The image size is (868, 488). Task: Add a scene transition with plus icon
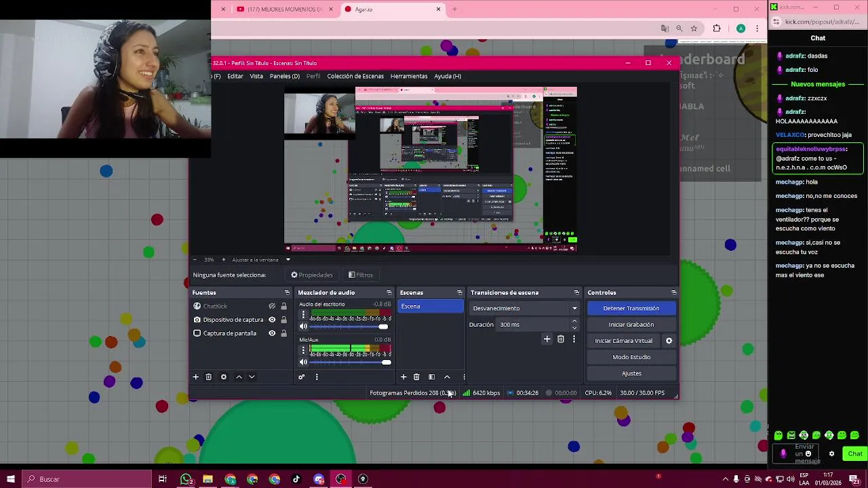tap(547, 339)
